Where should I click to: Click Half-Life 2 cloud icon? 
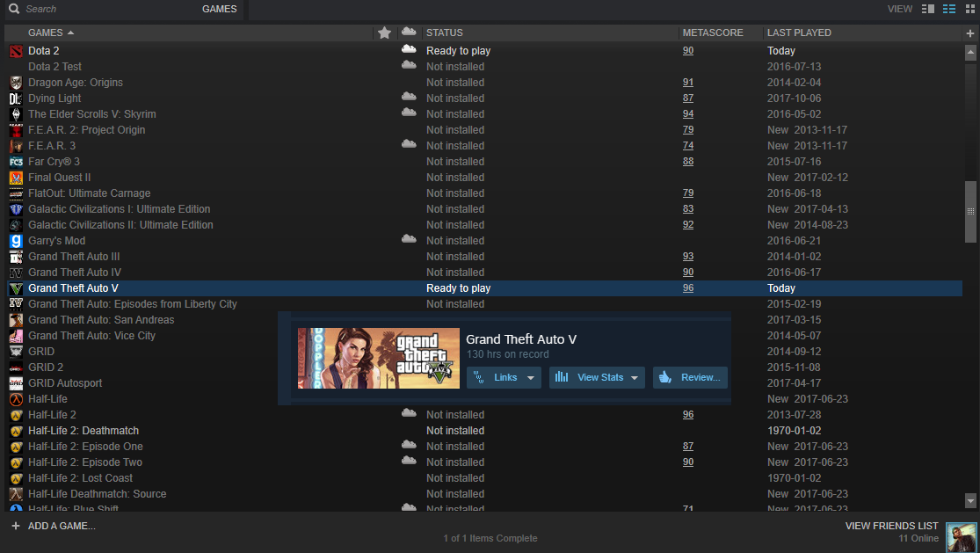tap(409, 412)
